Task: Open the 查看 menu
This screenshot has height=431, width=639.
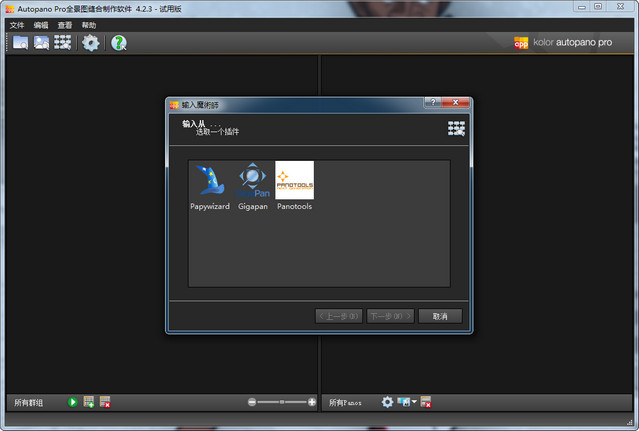Action: click(x=65, y=25)
